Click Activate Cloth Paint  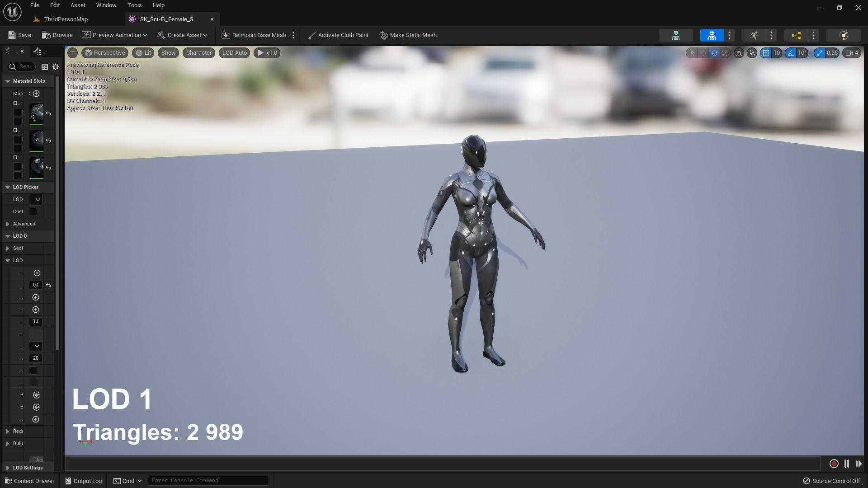point(338,35)
